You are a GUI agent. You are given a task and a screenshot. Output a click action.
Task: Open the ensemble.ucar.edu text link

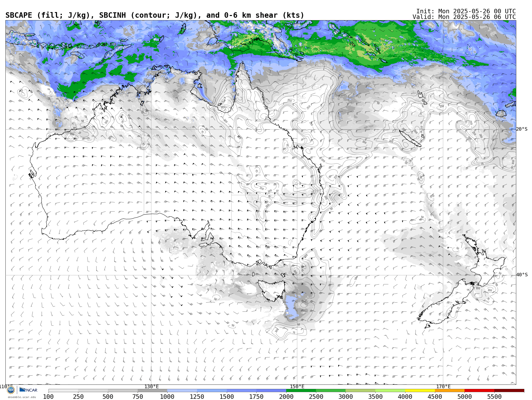(22, 397)
